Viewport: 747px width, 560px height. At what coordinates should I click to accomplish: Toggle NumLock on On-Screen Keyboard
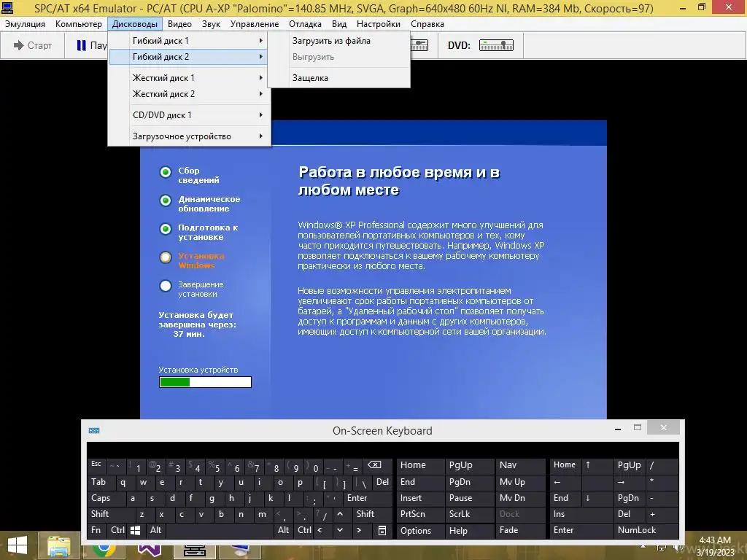point(646,531)
